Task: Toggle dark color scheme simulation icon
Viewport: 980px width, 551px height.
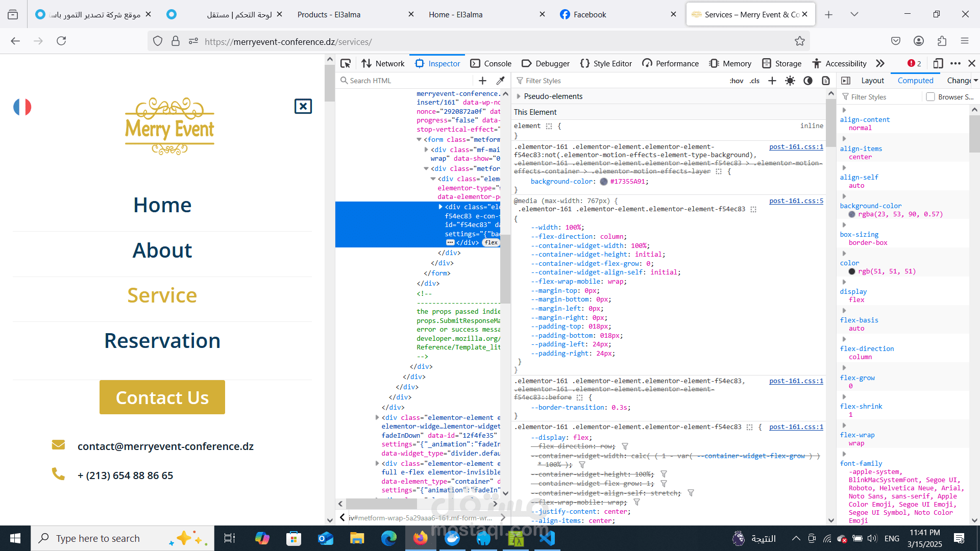Action: [x=808, y=81]
